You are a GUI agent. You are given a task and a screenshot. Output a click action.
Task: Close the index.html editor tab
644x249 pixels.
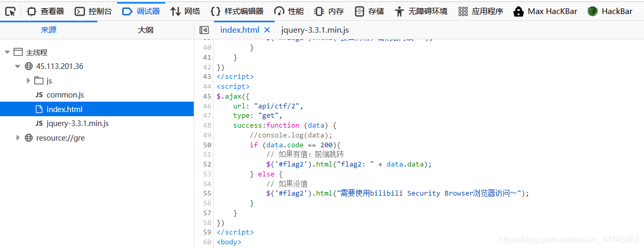point(267,30)
